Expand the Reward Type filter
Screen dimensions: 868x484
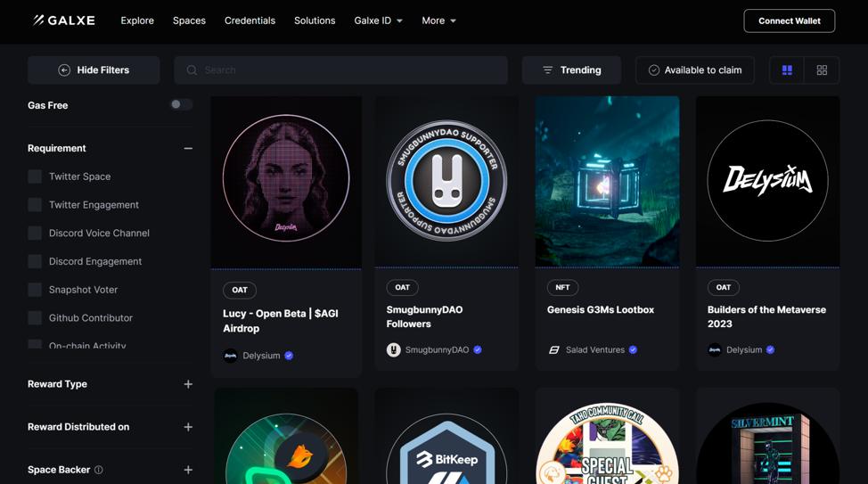[x=188, y=384]
